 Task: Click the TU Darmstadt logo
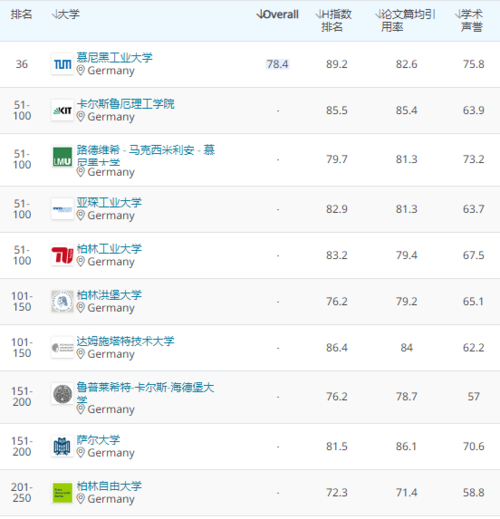pyautogui.click(x=62, y=348)
